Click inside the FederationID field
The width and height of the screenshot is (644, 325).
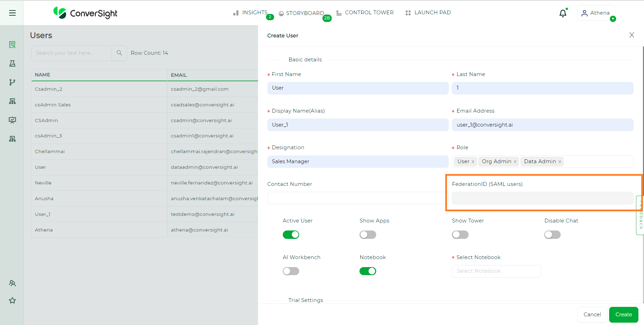[x=542, y=198]
